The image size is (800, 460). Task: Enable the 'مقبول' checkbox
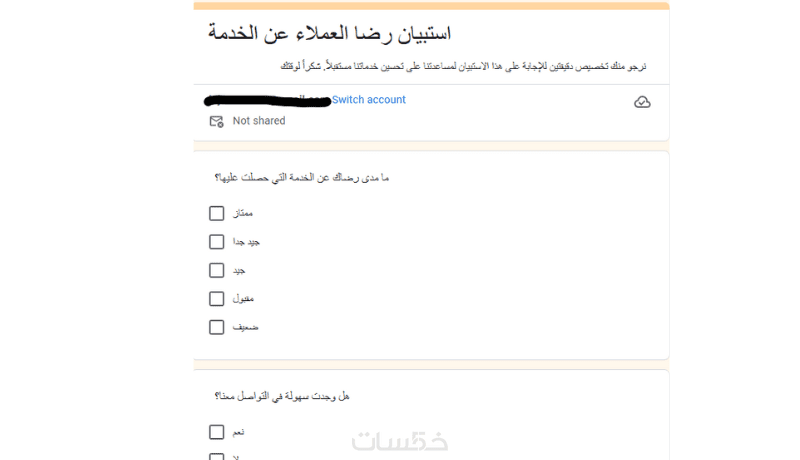[x=216, y=298]
